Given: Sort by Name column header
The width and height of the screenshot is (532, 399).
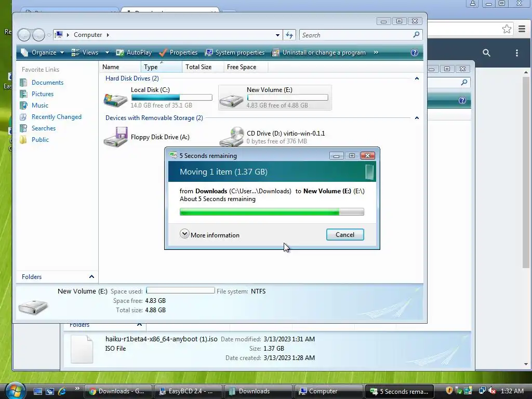Looking at the screenshot, I should (x=120, y=67).
